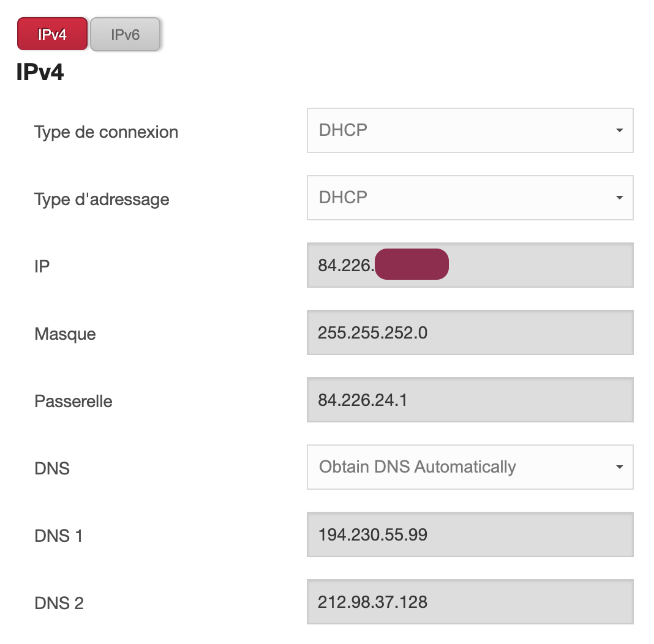Click the bold IPv4 section heading
This screenshot has width=654, height=644.
pos(40,72)
